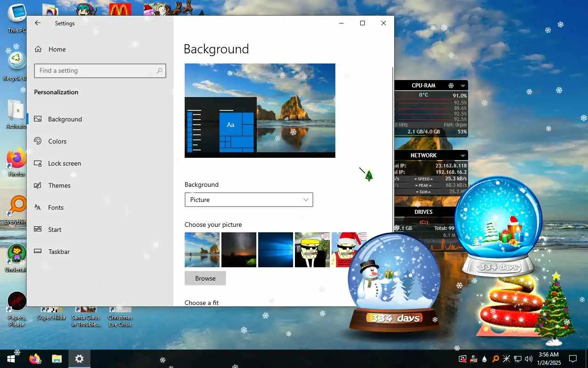Open the Firefox desktop shortcut
The width and height of the screenshot is (588, 368).
pyautogui.click(x=17, y=162)
